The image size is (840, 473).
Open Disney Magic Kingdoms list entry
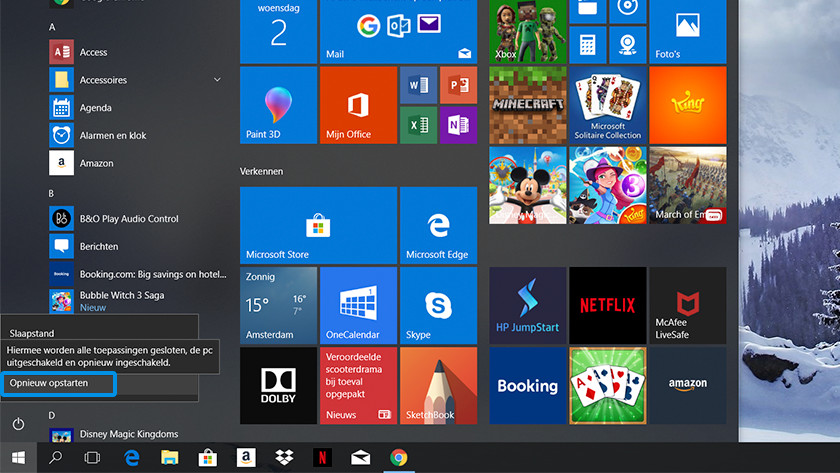tap(137, 434)
